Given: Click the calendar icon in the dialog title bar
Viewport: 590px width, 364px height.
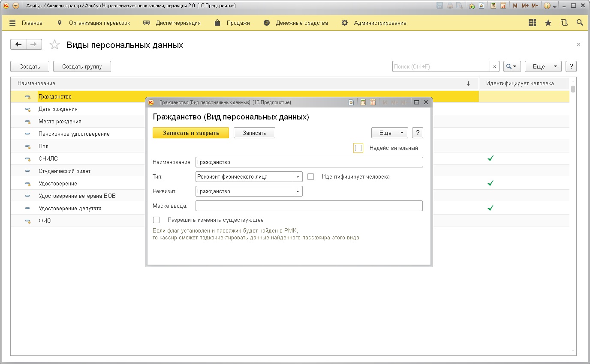Looking at the screenshot, I should pyautogui.click(x=373, y=102).
